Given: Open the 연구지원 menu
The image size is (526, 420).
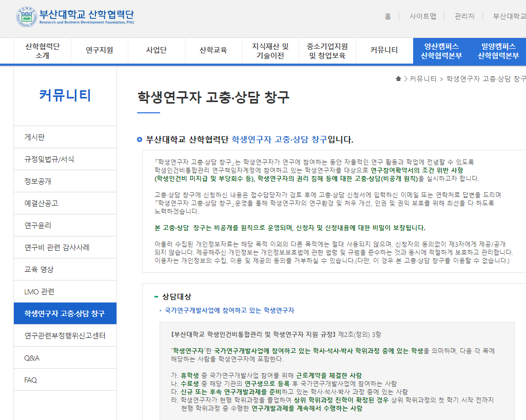Looking at the screenshot, I should (x=100, y=50).
